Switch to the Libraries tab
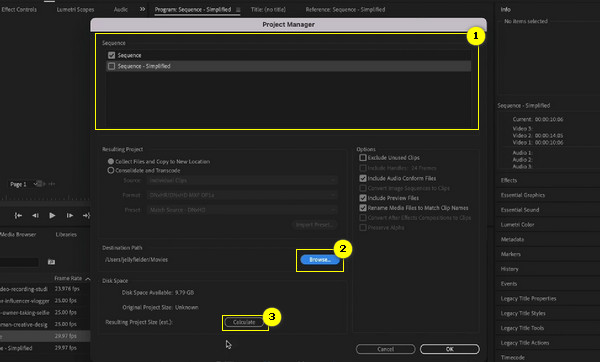600x362 pixels. tap(66, 235)
